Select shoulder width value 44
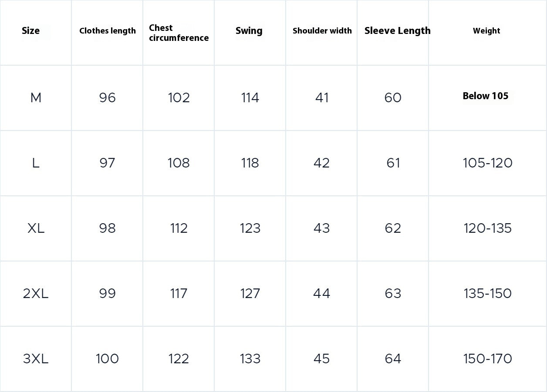The height and width of the screenshot is (392, 547). click(321, 294)
